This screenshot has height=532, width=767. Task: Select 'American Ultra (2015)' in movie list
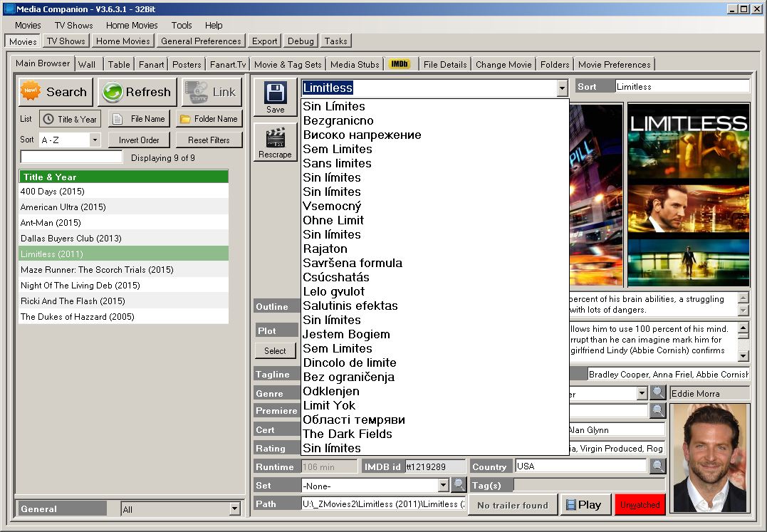(124, 207)
